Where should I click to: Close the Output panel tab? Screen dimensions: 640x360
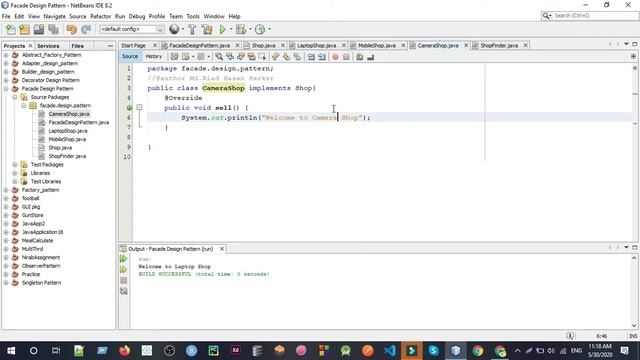222,249
